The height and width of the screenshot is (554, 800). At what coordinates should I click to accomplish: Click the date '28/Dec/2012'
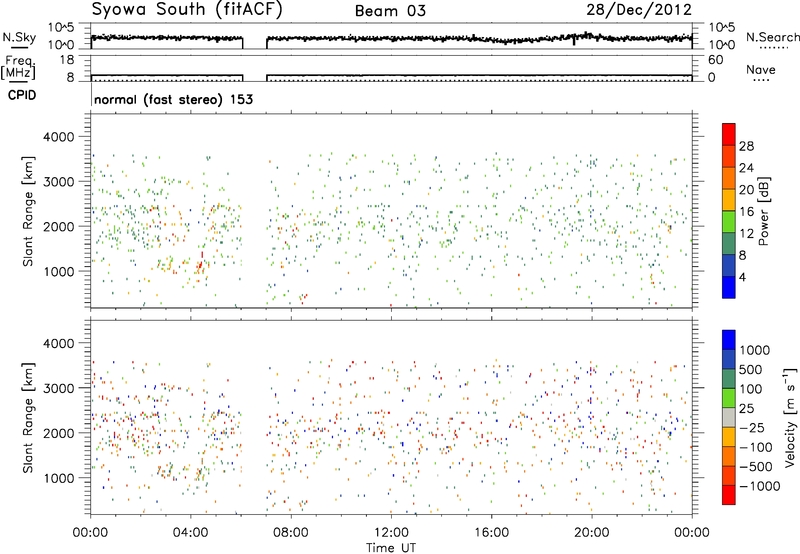click(x=639, y=10)
